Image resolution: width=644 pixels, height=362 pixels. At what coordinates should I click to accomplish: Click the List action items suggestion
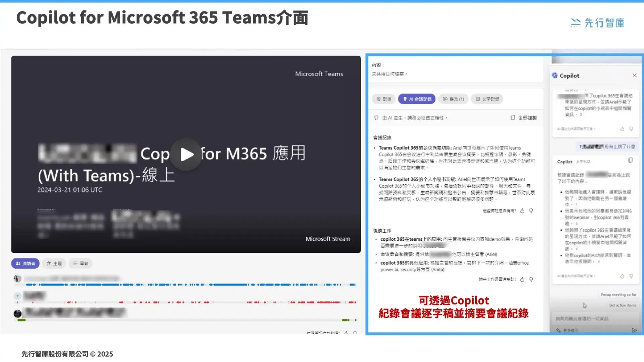coord(623,305)
